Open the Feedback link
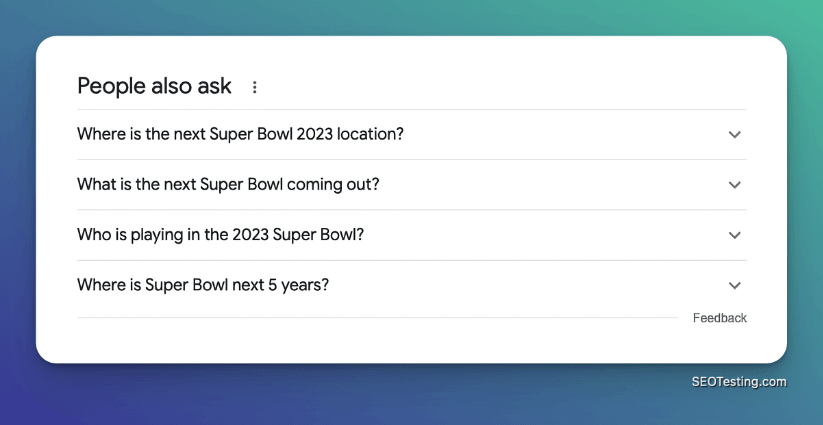 pos(719,318)
